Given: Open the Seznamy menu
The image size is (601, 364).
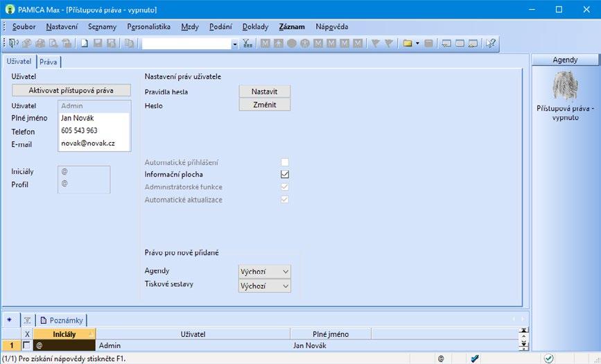Looking at the screenshot, I should pos(102,26).
